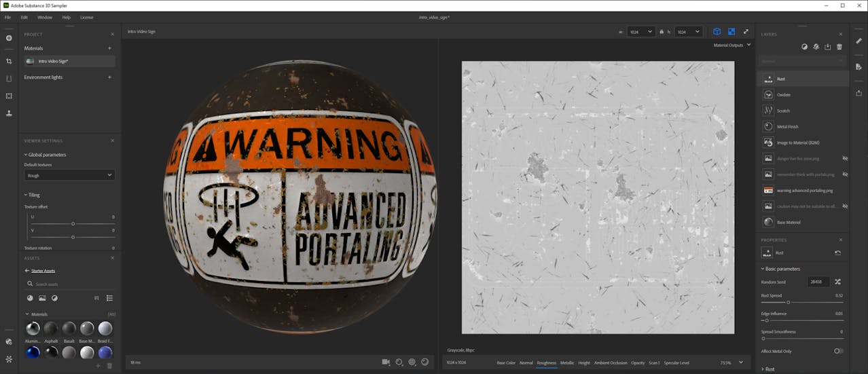The image size is (868, 374).
Task: Randomize the Rust random seed
Action: [x=837, y=282]
